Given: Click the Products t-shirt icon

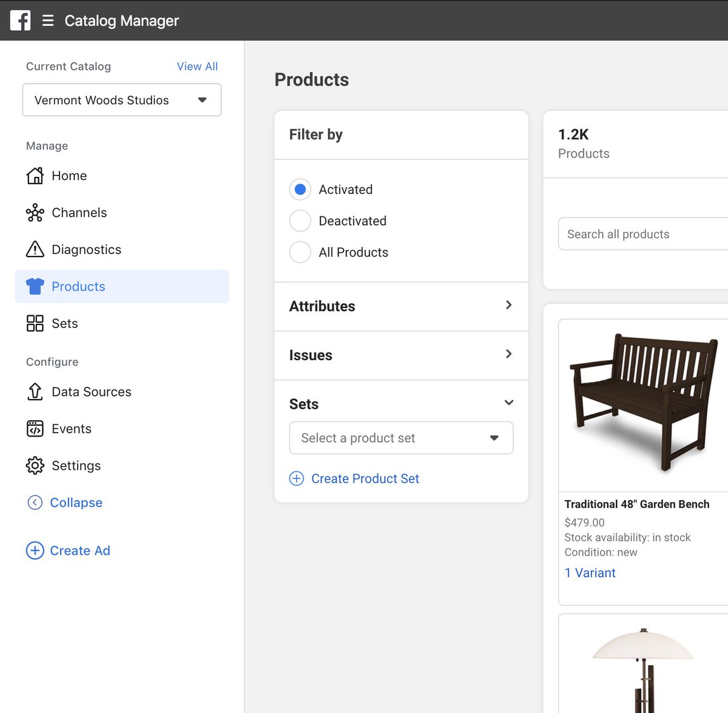Looking at the screenshot, I should coord(35,286).
